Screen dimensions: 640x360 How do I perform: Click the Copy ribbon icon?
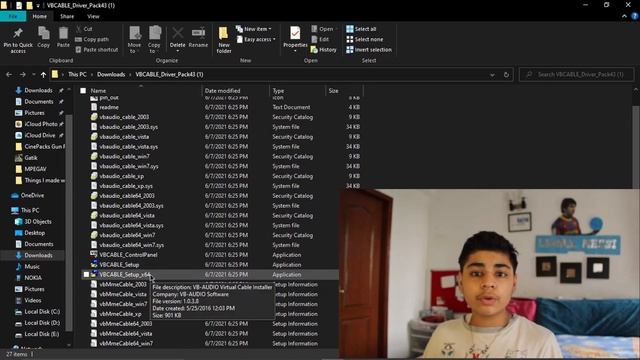[44, 33]
